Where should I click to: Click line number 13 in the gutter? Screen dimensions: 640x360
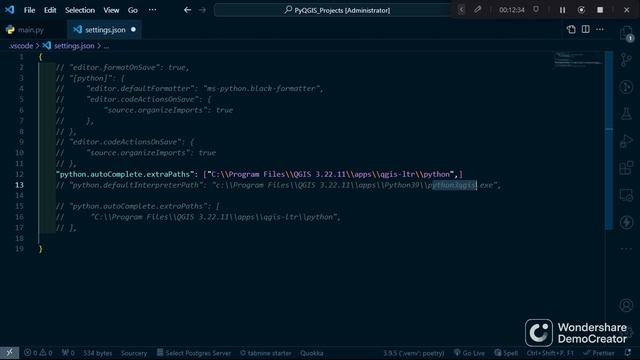19,185
